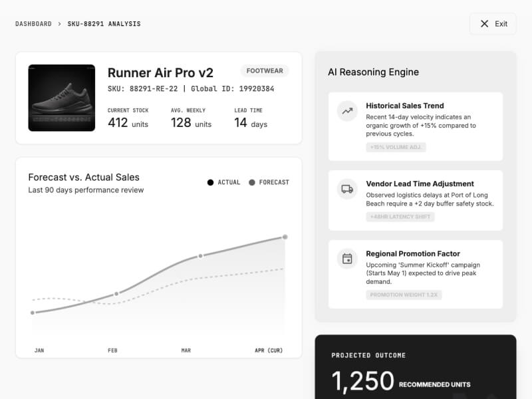Click the breadcrumb chevron separator
532x399 pixels.
coord(59,24)
